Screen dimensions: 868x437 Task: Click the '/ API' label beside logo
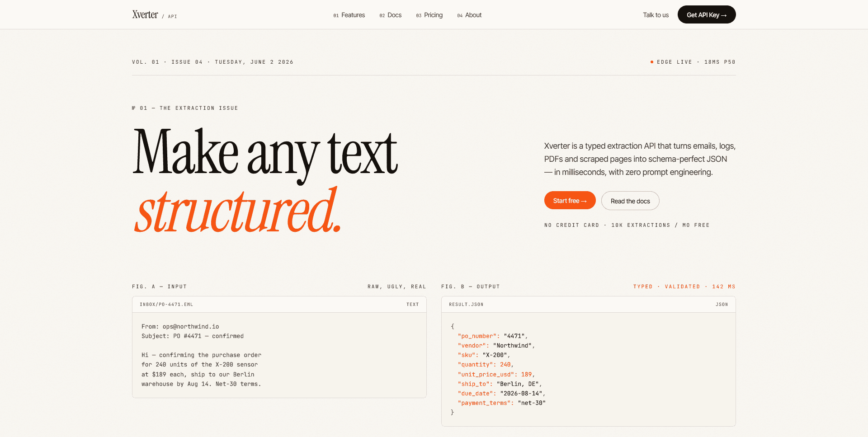pyautogui.click(x=170, y=16)
